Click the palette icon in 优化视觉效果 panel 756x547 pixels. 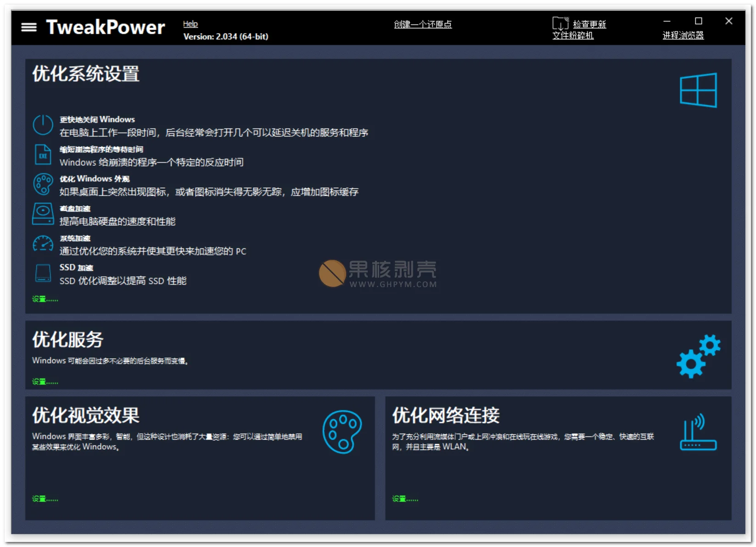342,432
